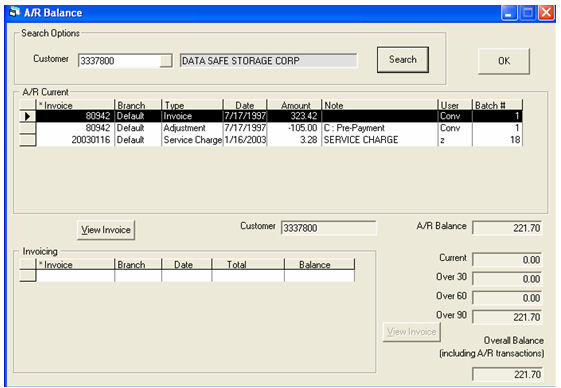Click the Batch # column header
This screenshot has height=388, width=561.
click(497, 105)
